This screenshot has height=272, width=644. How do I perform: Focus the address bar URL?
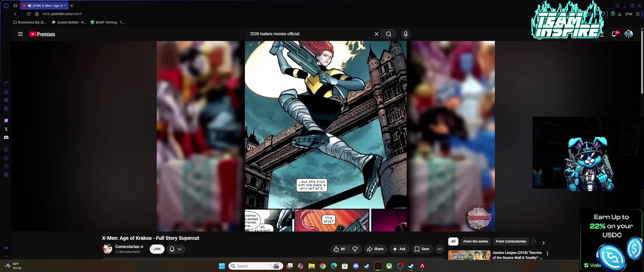62,14
